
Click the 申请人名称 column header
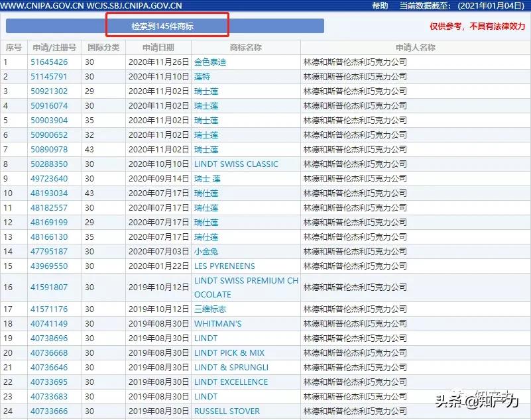[416, 48]
